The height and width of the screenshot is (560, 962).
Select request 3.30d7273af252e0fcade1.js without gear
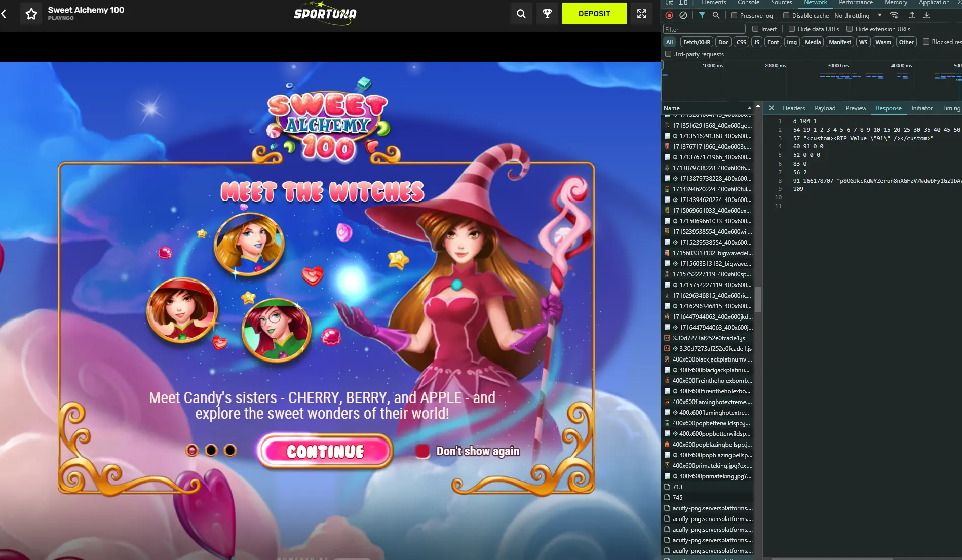(x=708, y=338)
